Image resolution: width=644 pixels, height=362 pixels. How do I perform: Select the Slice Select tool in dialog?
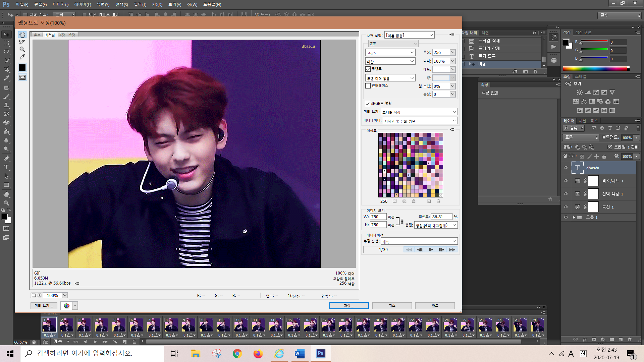[x=22, y=42]
